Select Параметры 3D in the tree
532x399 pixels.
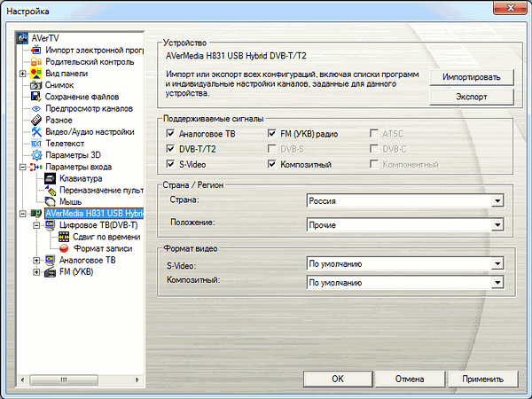(73, 155)
